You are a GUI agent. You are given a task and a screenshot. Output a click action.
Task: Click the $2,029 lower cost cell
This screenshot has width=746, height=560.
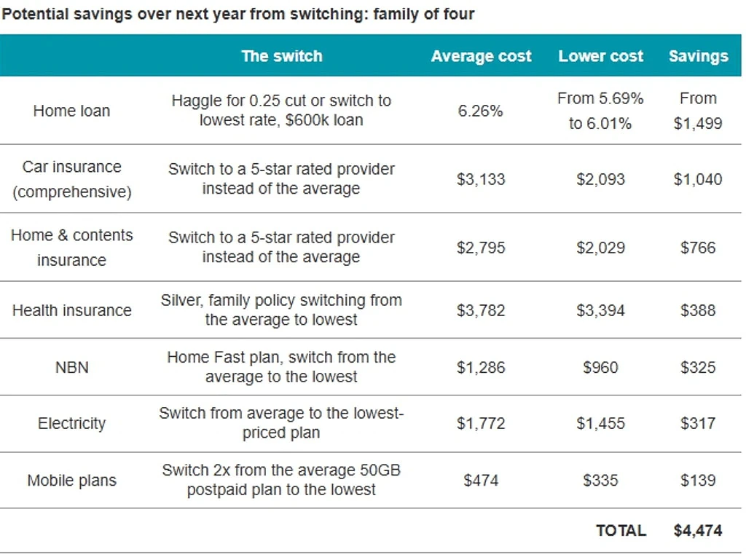pos(600,248)
